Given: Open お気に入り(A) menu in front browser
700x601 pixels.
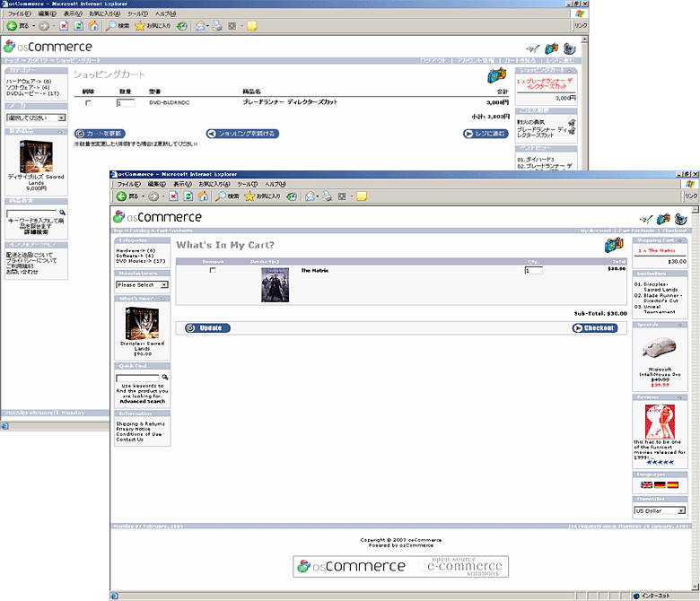Looking at the screenshot, I should coord(214,184).
